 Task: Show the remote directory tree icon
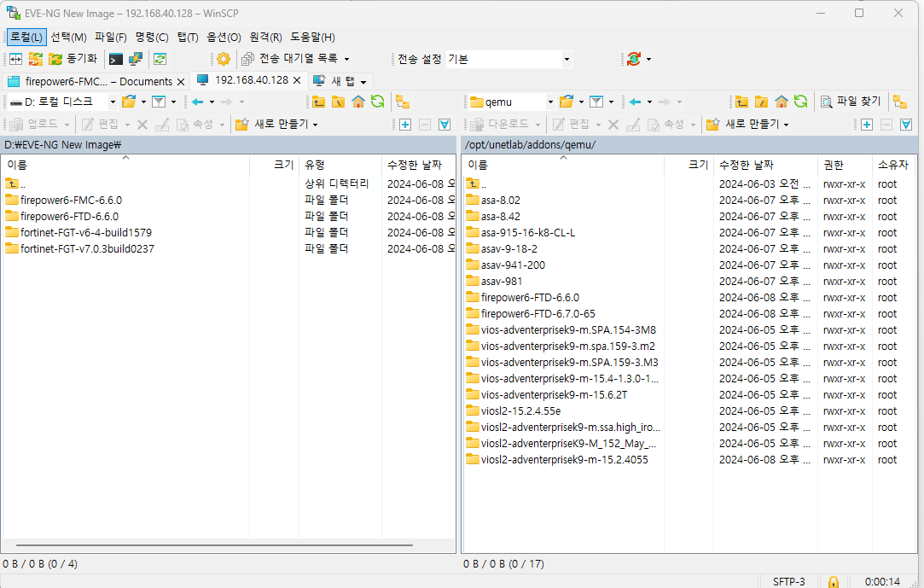click(x=900, y=102)
